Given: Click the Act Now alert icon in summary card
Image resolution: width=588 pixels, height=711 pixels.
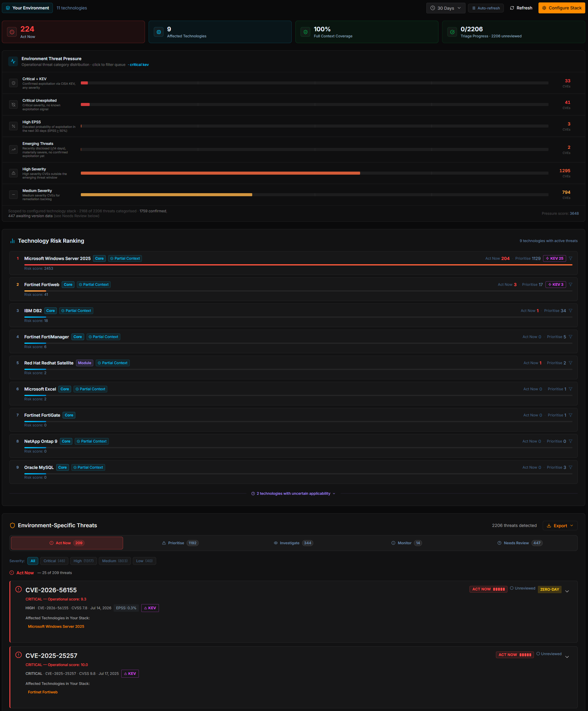Looking at the screenshot, I should [x=12, y=32].
